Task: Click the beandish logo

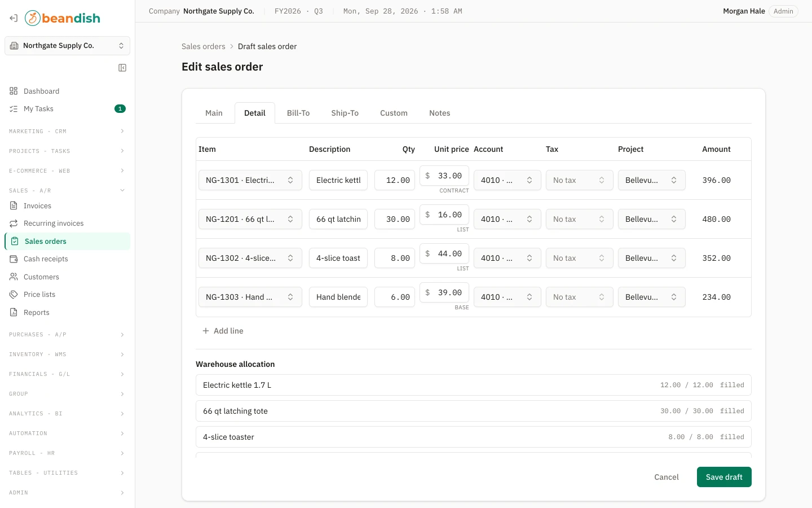Action: [63, 18]
